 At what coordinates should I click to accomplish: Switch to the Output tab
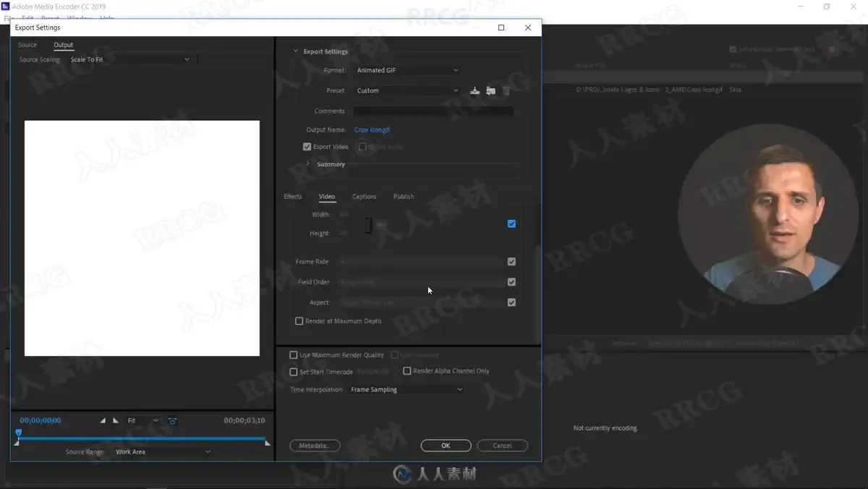pos(64,45)
